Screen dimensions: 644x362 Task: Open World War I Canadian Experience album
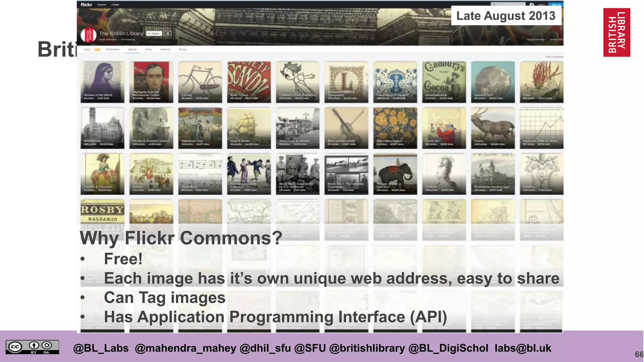pyautogui.click(x=347, y=174)
